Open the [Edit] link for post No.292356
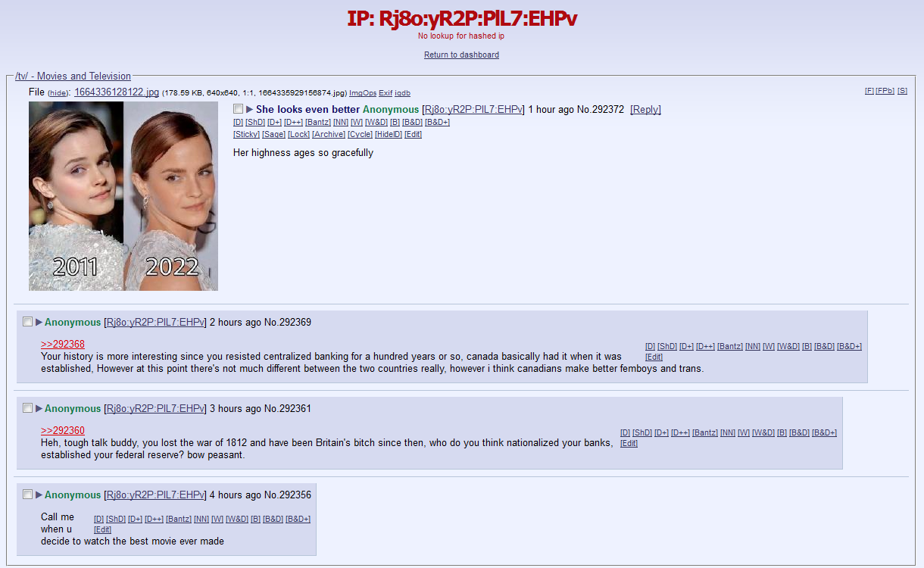924x568 pixels. click(x=102, y=530)
